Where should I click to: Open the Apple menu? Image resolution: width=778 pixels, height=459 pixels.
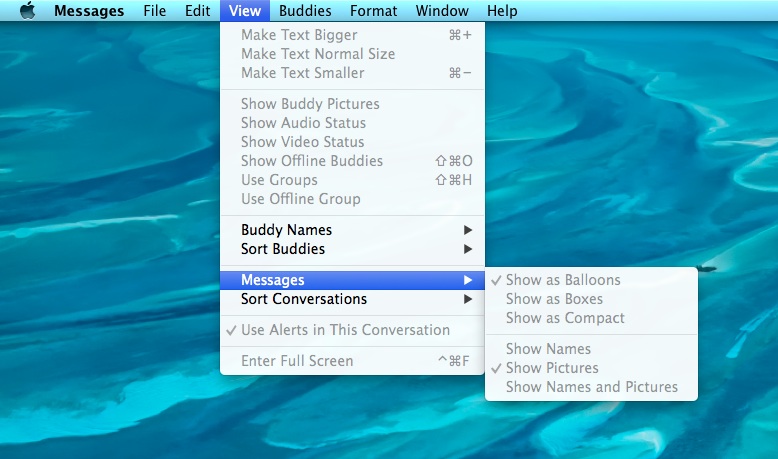(x=28, y=10)
